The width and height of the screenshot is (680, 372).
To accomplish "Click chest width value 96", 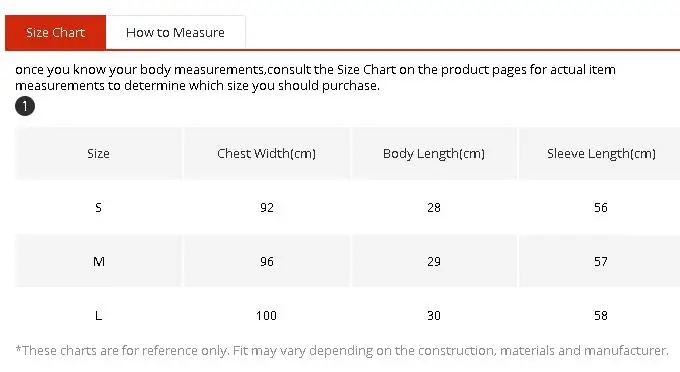I will [x=267, y=261].
